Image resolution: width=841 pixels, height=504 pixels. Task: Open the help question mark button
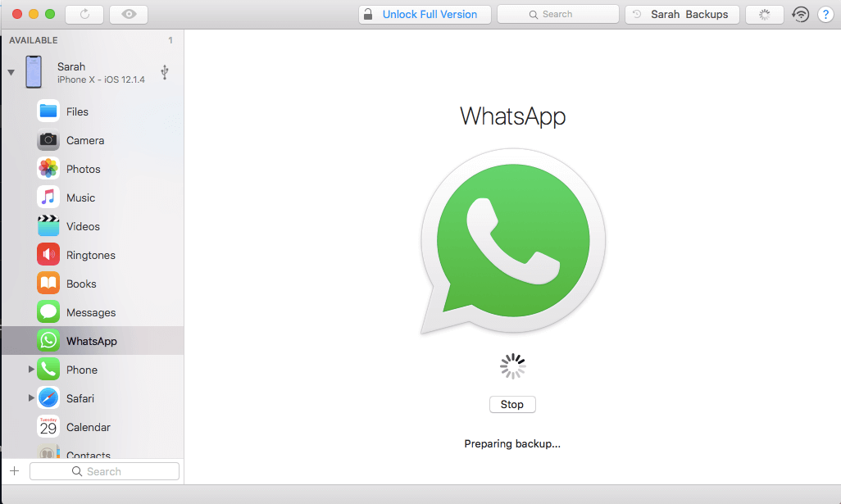click(x=825, y=15)
